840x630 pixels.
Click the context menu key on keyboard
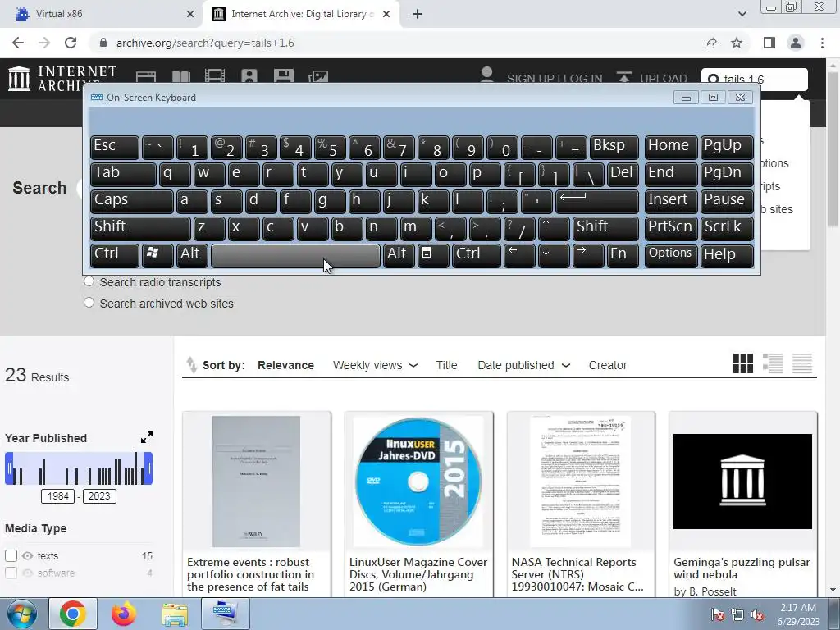tap(433, 255)
